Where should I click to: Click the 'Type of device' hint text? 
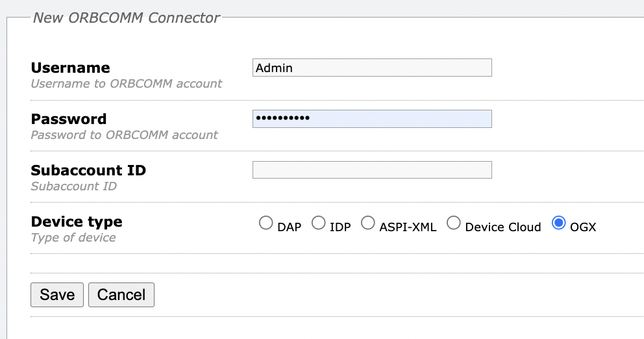(x=73, y=238)
